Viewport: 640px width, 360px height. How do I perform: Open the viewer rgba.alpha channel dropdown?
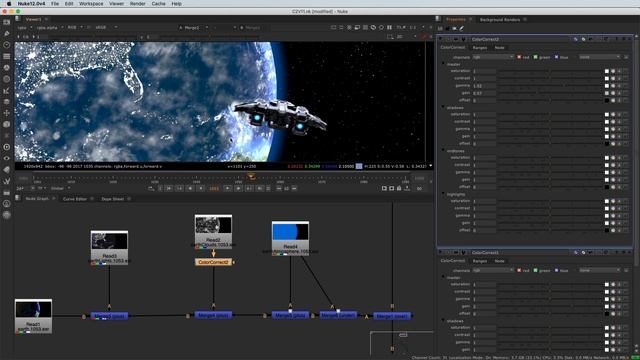pos(49,27)
